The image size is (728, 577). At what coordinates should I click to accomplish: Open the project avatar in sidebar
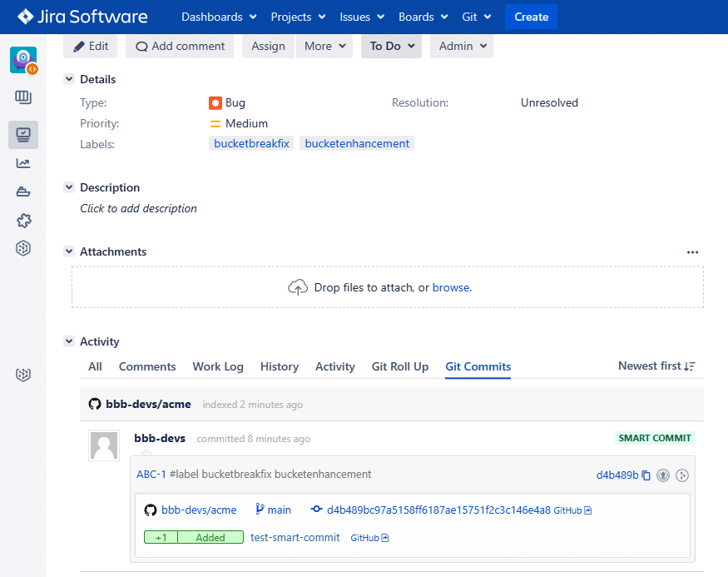click(23, 60)
